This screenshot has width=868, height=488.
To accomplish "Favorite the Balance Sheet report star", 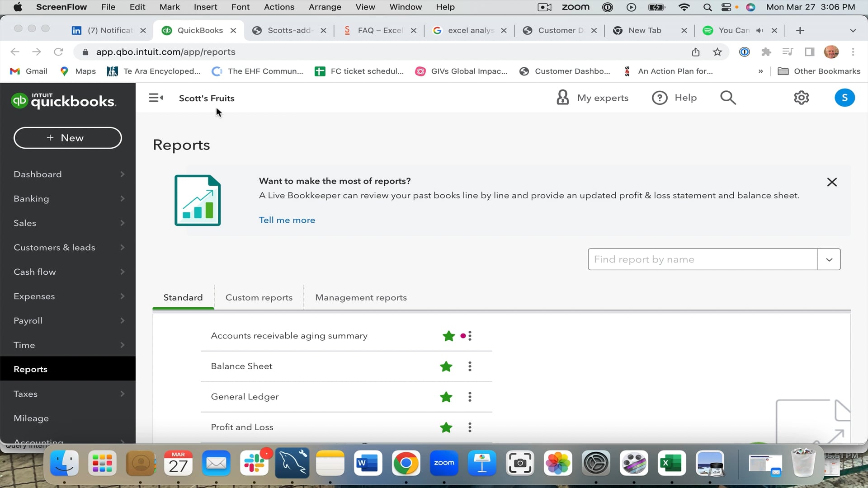I will point(446,366).
